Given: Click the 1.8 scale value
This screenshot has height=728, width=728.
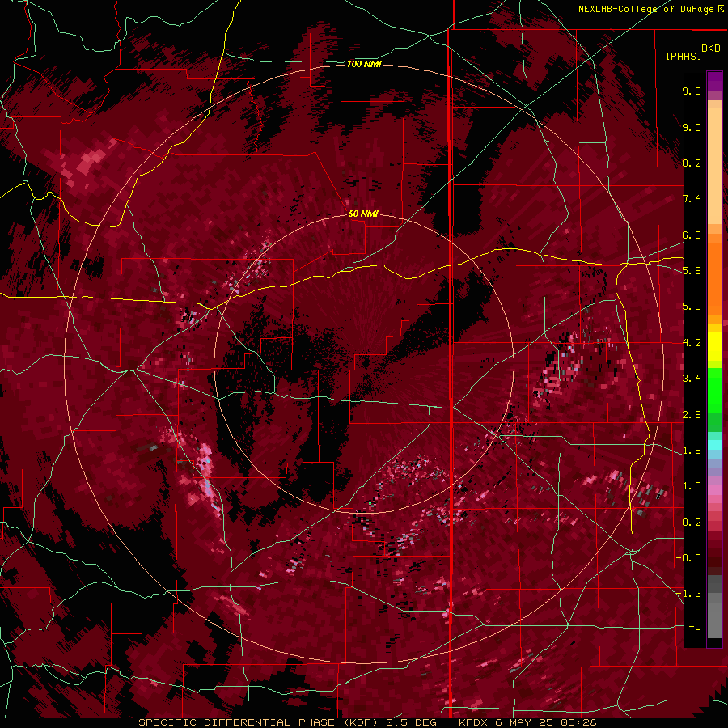Looking at the screenshot, I should [692, 451].
